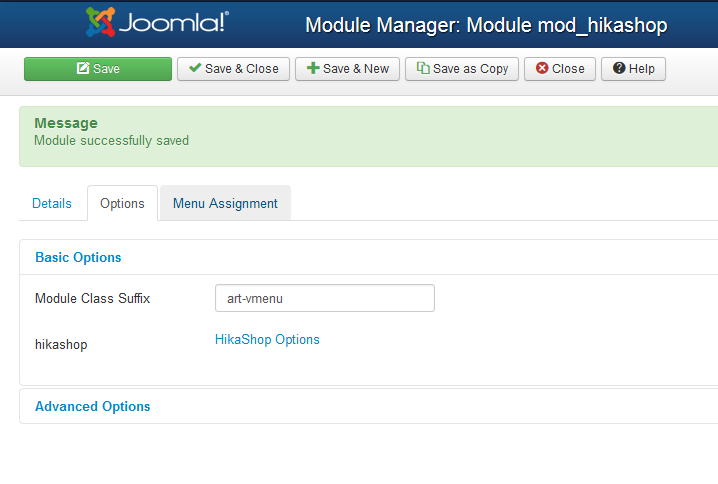Expand the Advanced Options section
The width and height of the screenshot is (718, 484).
pyautogui.click(x=92, y=406)
